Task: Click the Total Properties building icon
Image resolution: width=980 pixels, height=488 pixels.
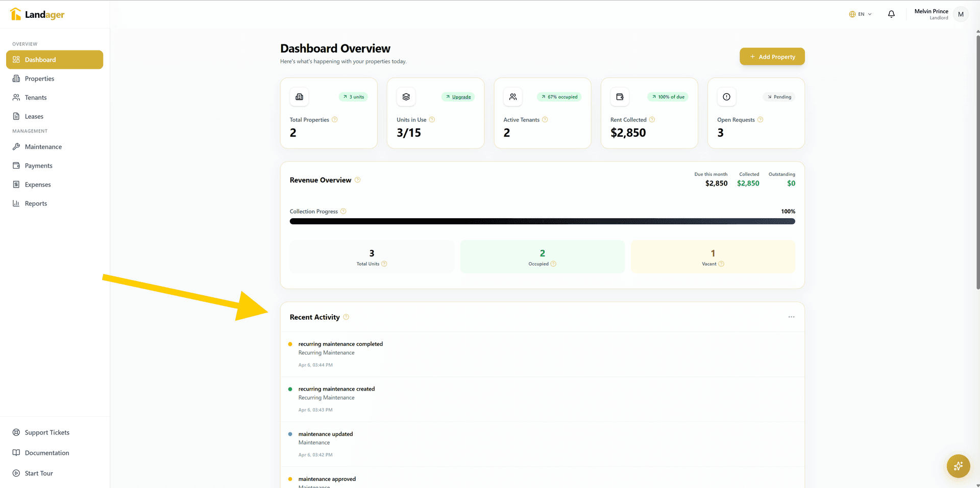Action: tap(299, 97)
